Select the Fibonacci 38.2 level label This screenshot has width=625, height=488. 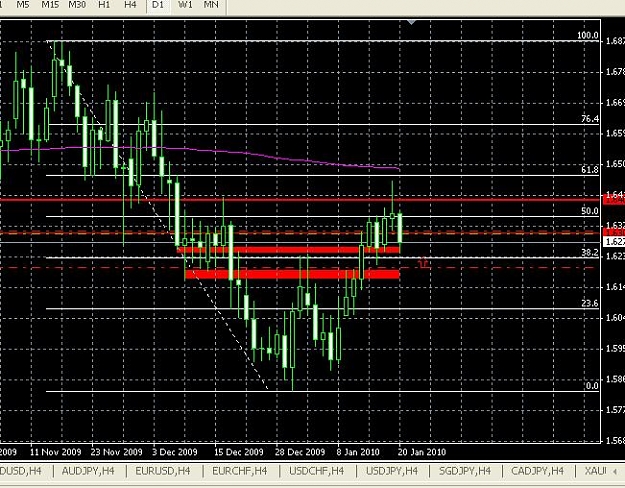pos(590,252)
